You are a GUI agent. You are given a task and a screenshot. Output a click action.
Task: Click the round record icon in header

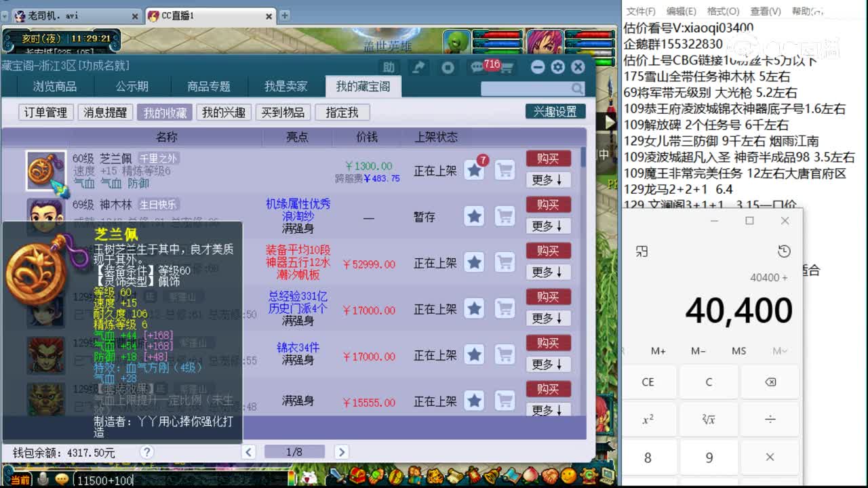click(448, 67)
